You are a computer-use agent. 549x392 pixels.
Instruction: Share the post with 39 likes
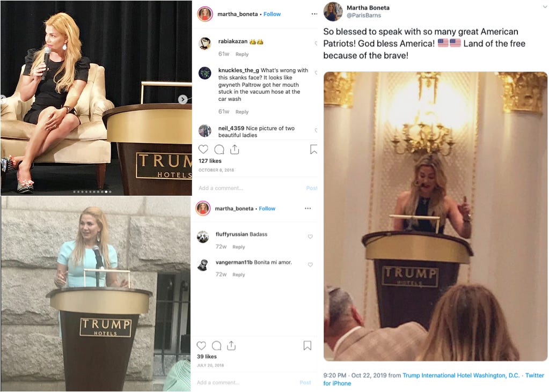(x=231, y=345)
